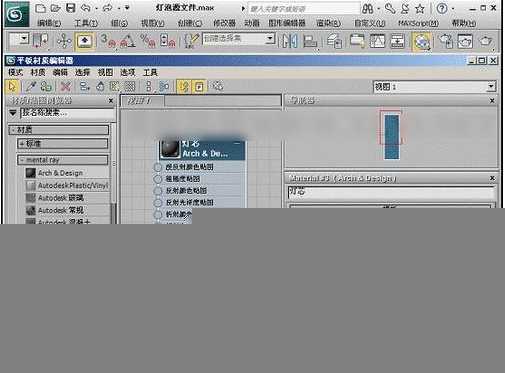Toggle Material/Map Browser highlighted button
Screen dimensions: 505x373
pos(184,86)
